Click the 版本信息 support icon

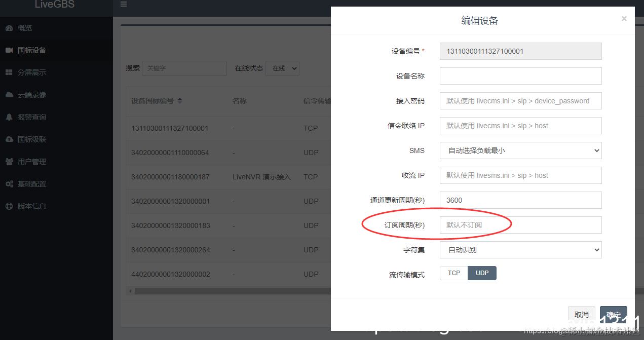[x=9, y=206]
